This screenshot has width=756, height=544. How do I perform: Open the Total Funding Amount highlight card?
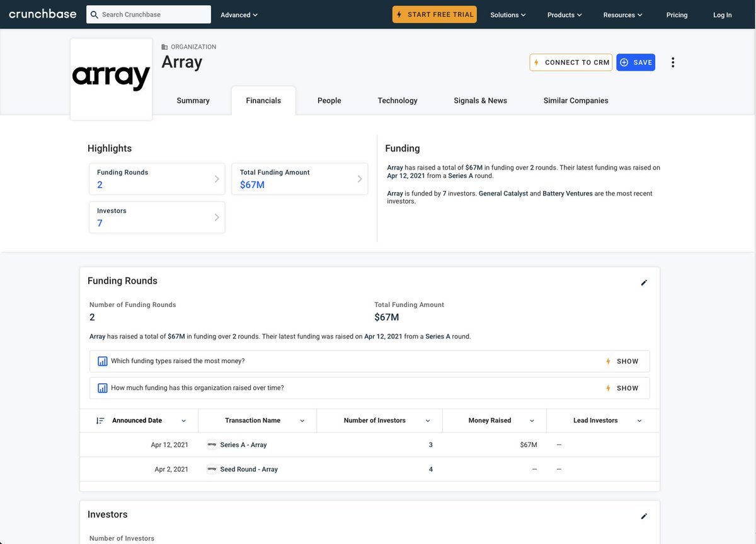click(x=300, y=179)
